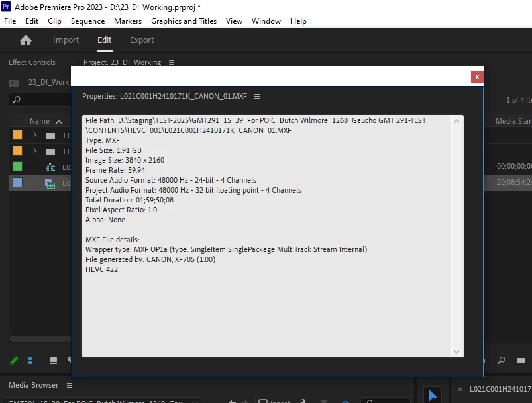Viewport: 532px width, 403px height.
Task: Click the Properties panel title tab
Action: click(x=164, y=96)
